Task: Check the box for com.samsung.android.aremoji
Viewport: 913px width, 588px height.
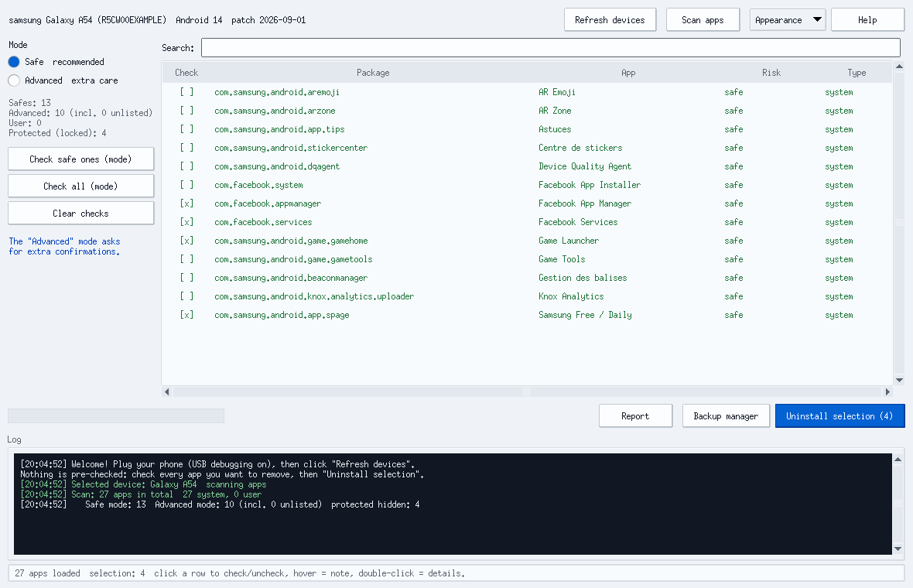Action: click(186, 92)
